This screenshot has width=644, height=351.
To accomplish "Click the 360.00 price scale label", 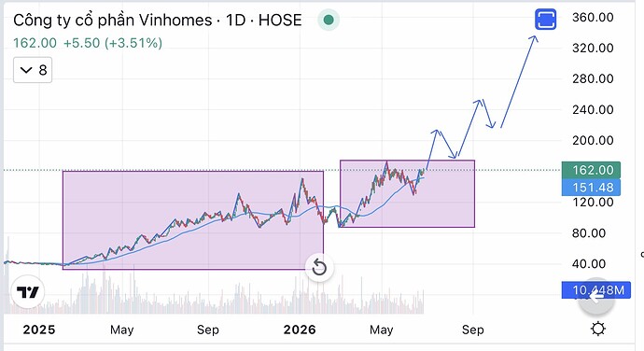I will pos(593,17).
